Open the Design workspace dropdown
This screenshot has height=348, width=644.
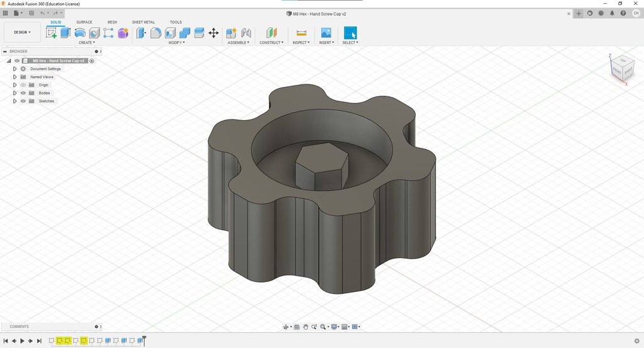coord(22,32)
